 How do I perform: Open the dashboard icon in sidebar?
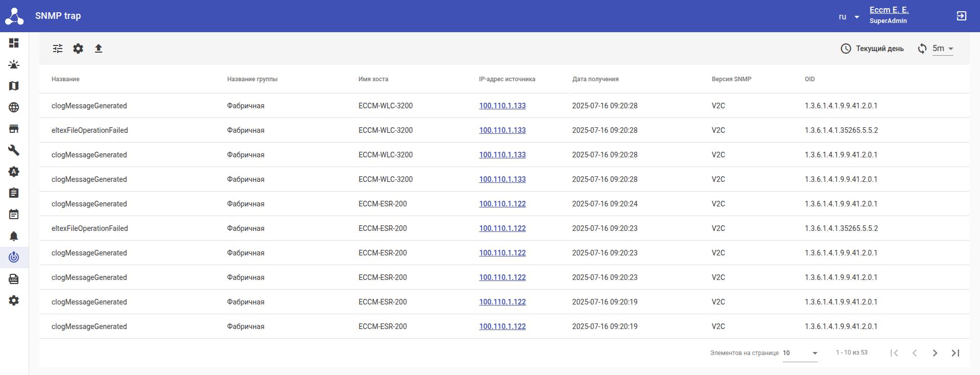[14, 43]
